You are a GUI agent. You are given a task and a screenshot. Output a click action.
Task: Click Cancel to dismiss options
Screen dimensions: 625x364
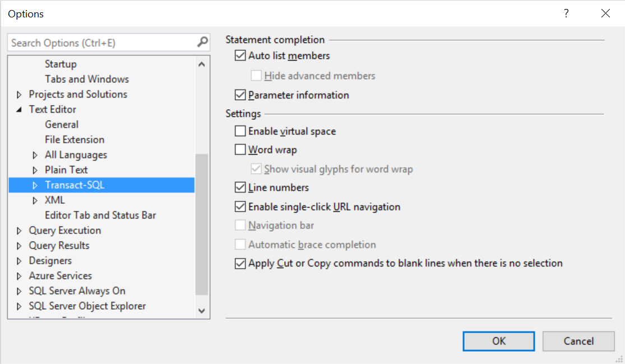[x=578, y=341]
